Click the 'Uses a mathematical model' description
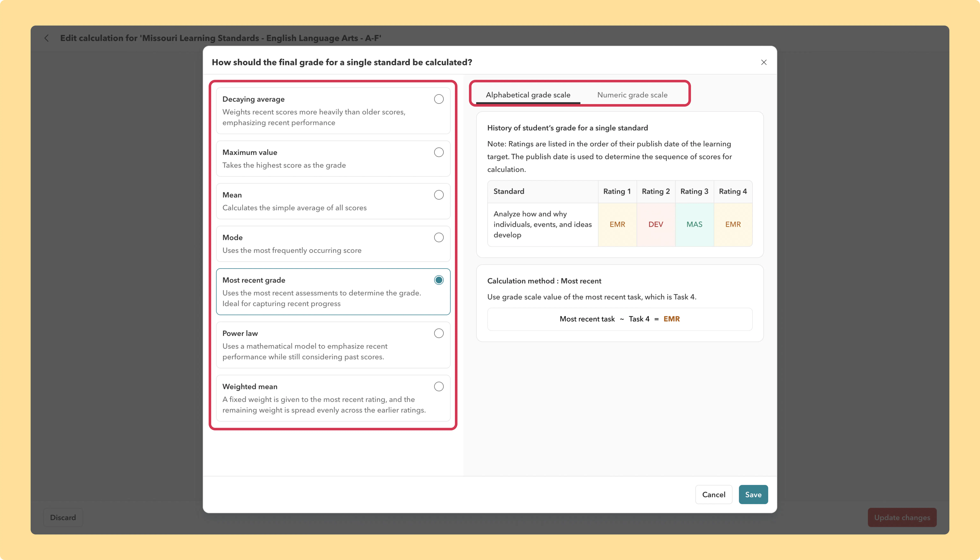The width and height of the screenshot is (980, 560). 305,352
